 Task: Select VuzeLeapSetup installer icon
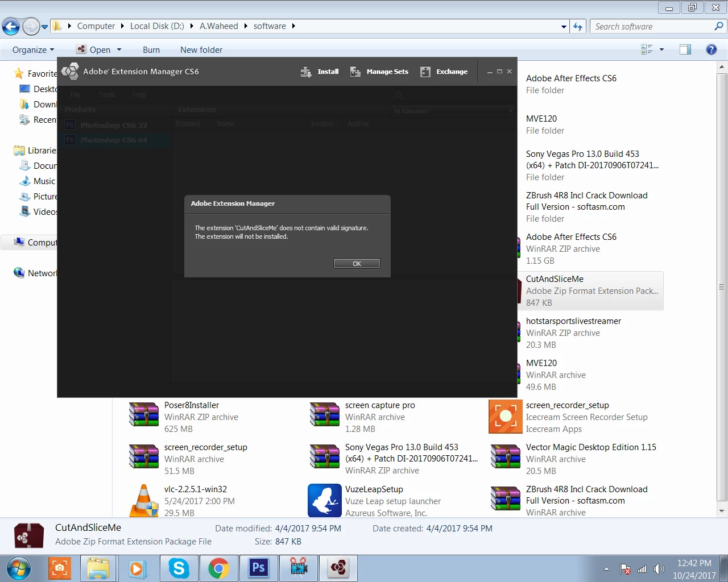pyautogui.click(x=325, y=500)
